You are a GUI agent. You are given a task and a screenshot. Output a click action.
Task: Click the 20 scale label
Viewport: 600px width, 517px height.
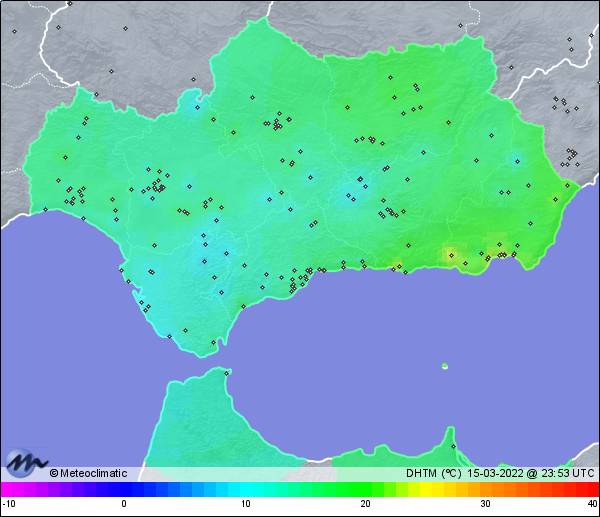[365, 504]
